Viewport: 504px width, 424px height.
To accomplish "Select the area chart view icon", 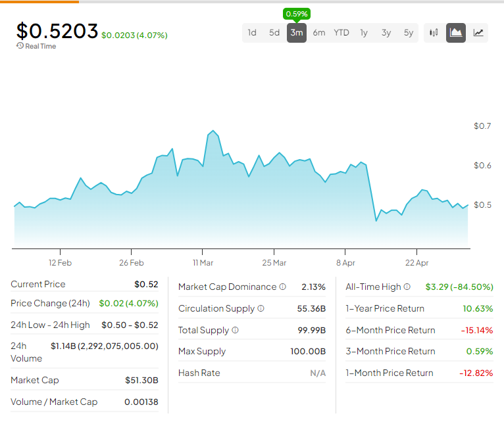I will (456, 32).
